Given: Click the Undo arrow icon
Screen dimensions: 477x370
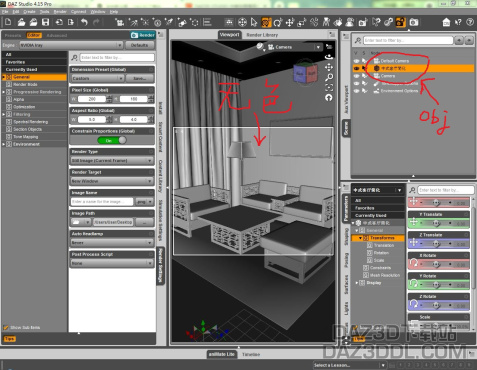Looking at the screenshot, I should 84,22.
